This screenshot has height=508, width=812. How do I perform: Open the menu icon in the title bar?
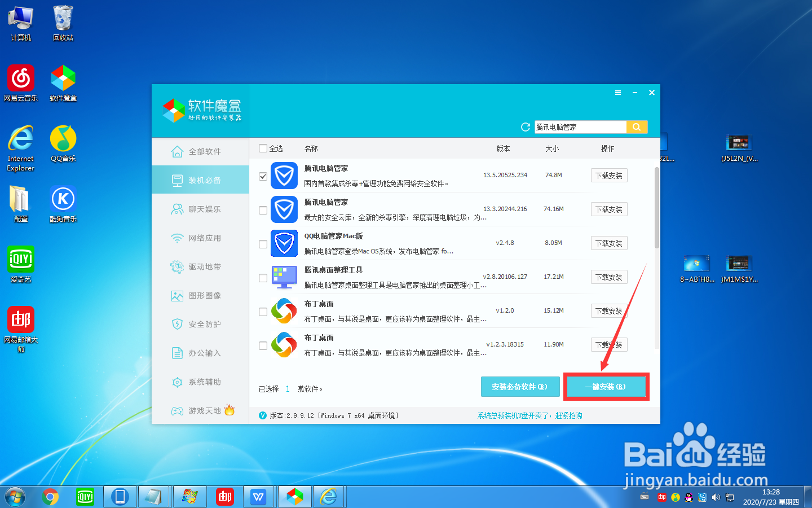pos(618,93)
